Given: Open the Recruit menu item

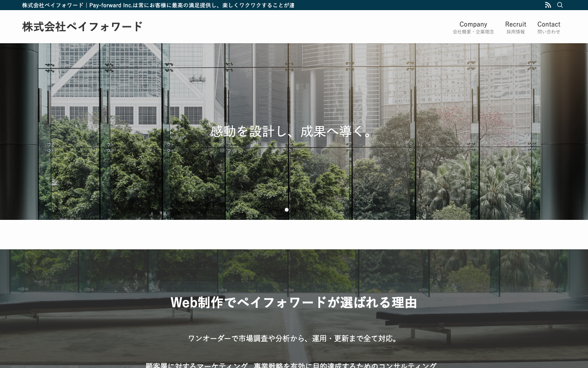Looking at the screenshot, I should pyautogui.click(x=515, y=27).
